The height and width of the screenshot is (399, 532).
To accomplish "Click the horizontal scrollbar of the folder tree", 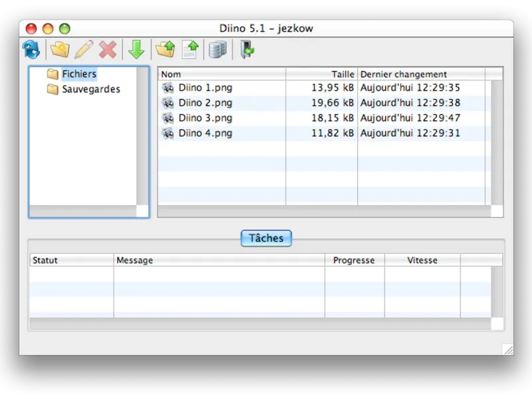I will pyautogui.click(x=83, y=211).
